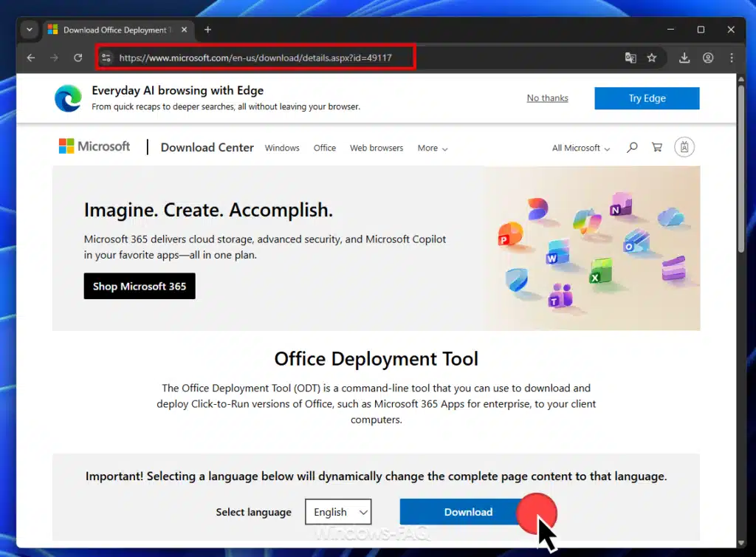Open the shopping cart icon
756x557 pixels.
[x=656, y=147]
